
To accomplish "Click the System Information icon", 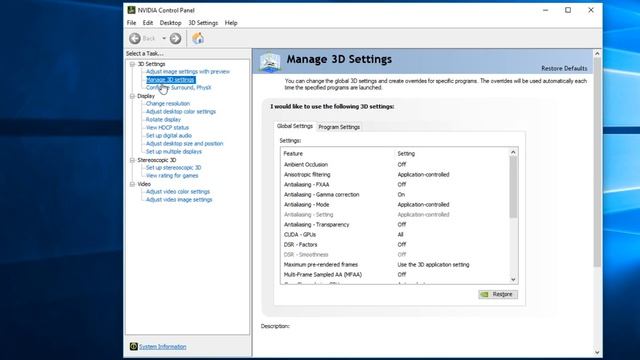I will (133, 347).
